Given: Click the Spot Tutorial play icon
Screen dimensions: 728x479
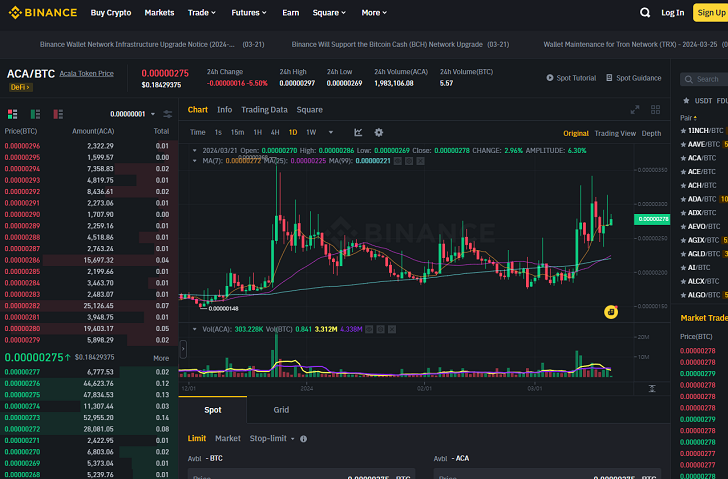Looking at the screenshot, I should tap(550, 78).
